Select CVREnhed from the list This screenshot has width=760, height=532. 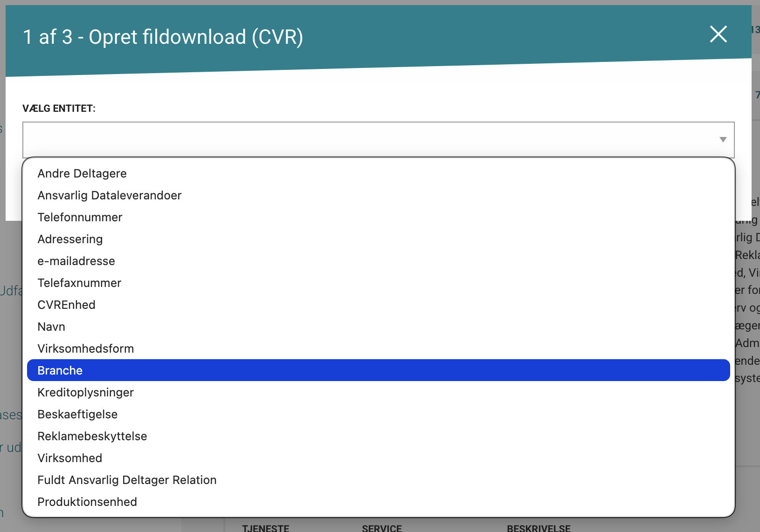(x=66, y=305)
